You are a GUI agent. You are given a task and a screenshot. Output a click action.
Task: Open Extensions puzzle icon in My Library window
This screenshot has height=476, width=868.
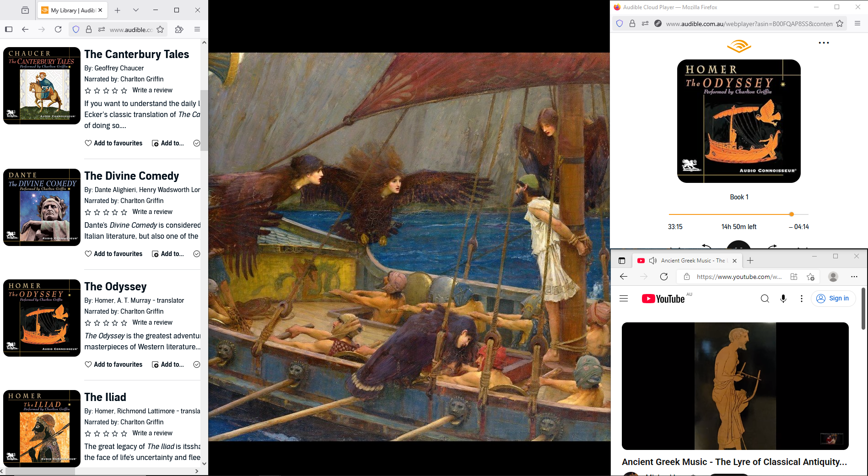coord(179,29)
